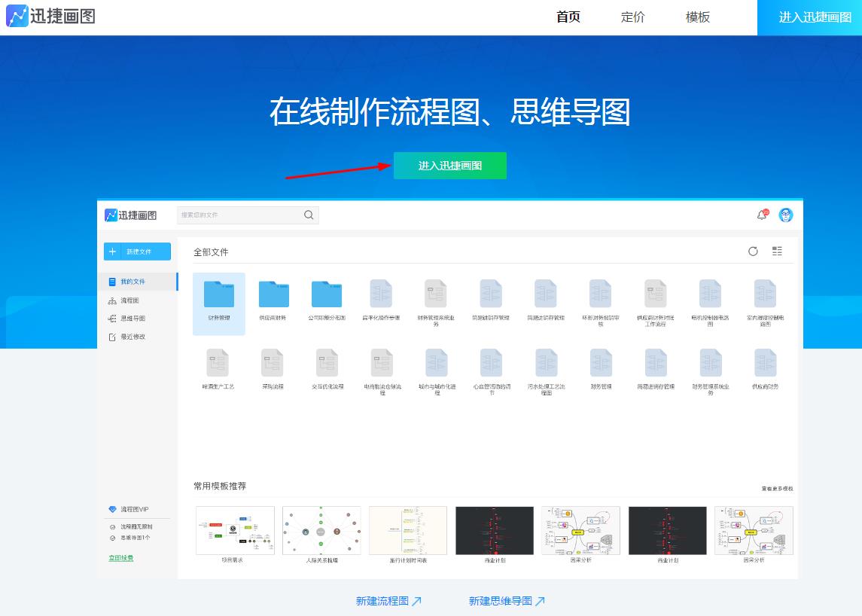Open the 交互优化流程 file

tap(327, 368)
